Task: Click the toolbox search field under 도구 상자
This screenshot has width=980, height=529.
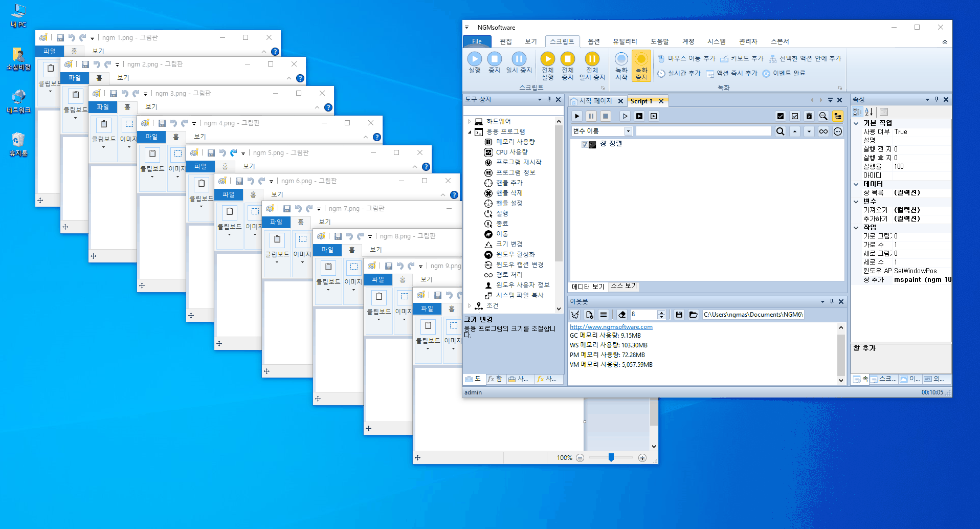Action: (513, 111)
